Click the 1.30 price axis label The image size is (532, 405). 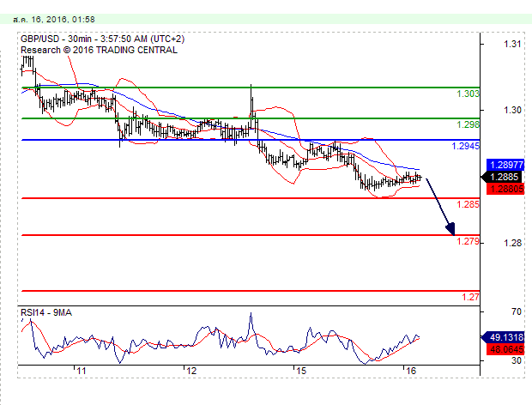[512, 110]
